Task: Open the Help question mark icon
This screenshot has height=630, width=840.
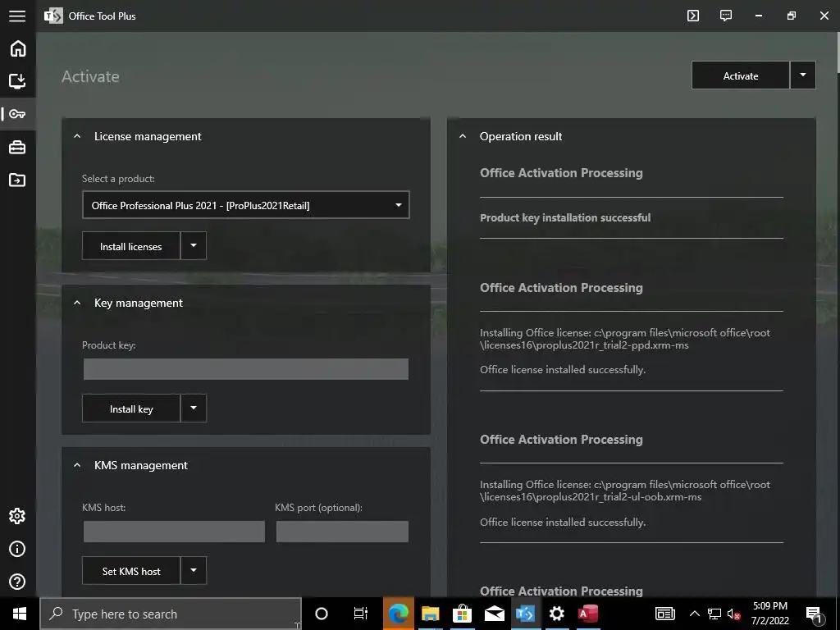Action: 17,582
